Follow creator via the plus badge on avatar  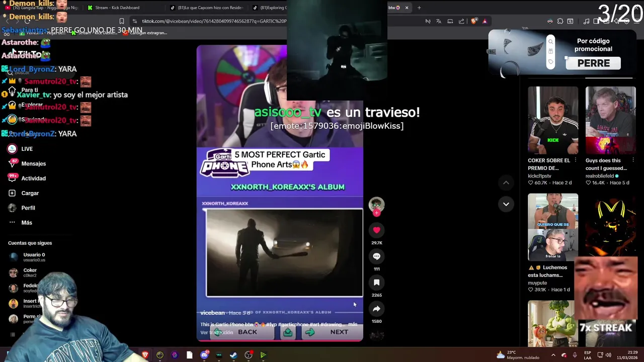tap(376, 213)
